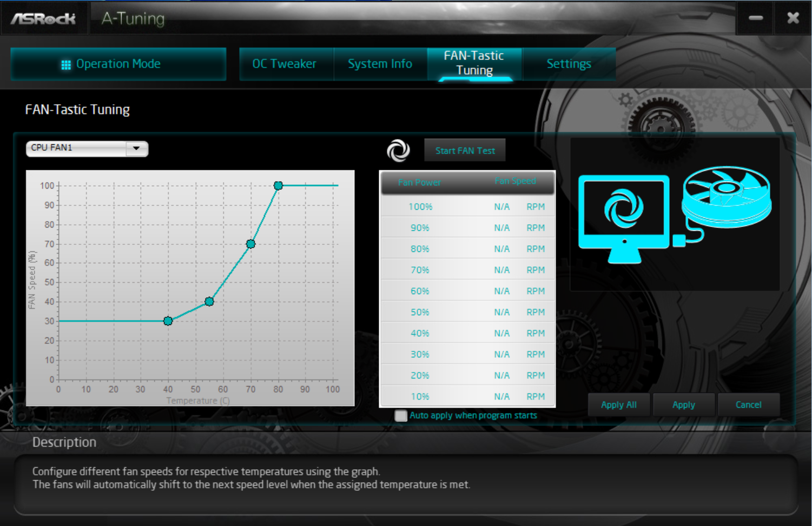Click the curve point at 40 degrees Celsius

pos(168,321)
